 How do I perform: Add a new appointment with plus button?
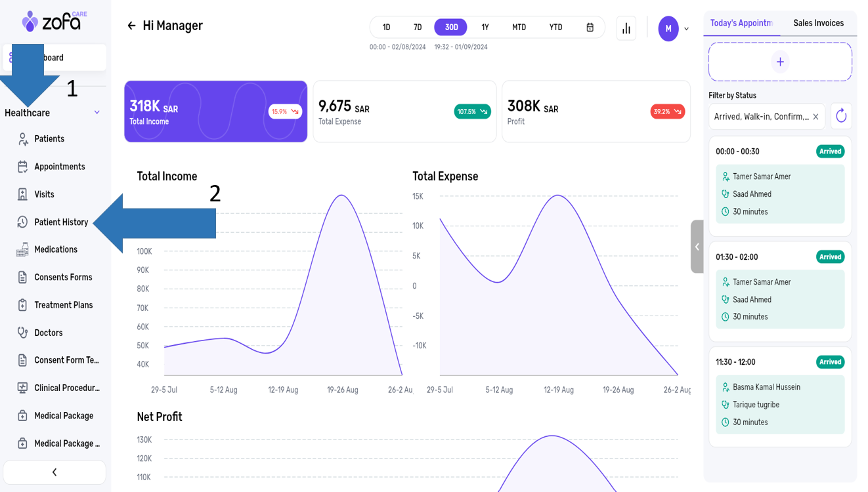click(x=780, y=62)
